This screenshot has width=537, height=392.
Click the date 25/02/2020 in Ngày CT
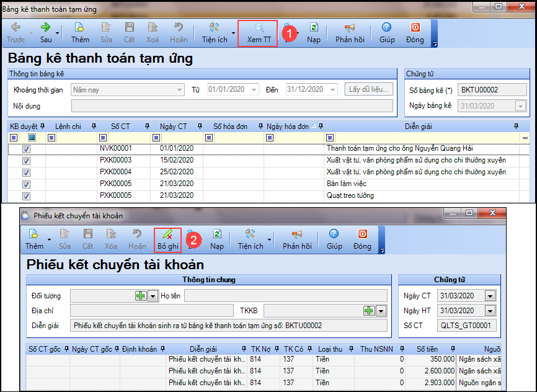click(177, 172)
